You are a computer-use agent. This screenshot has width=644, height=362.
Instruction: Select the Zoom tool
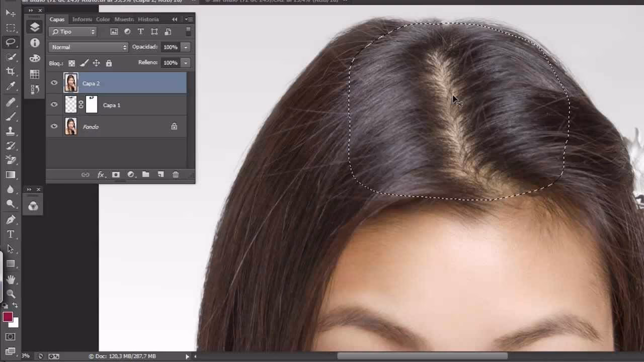(11, 293)
